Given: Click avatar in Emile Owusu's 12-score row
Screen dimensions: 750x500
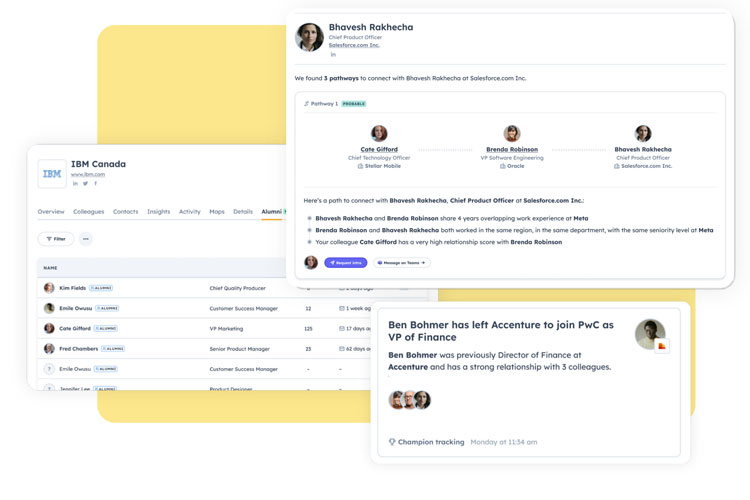Looking at the screenshot, I should click(49, 308).
